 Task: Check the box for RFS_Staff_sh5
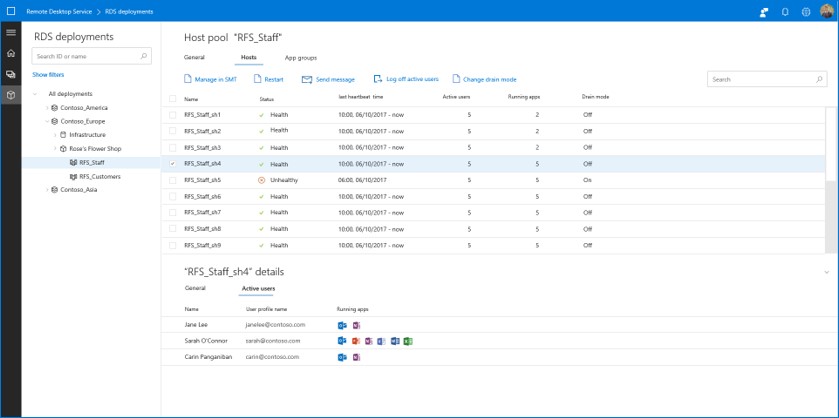[x=172, y=180]
